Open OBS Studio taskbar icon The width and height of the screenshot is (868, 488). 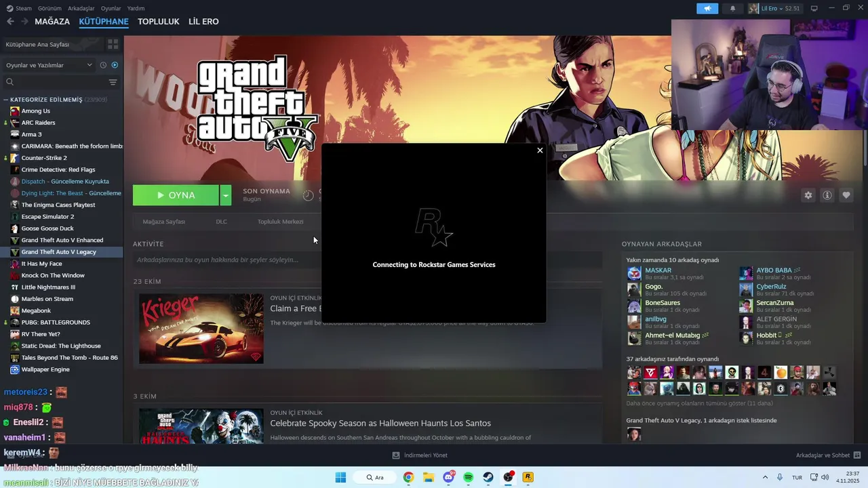click(508, 477)
